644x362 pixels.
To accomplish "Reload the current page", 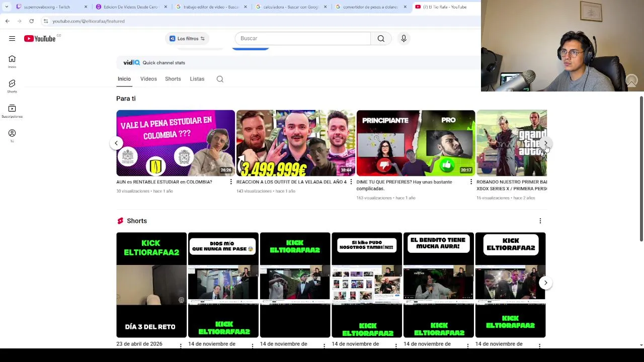I will point(32,21).
